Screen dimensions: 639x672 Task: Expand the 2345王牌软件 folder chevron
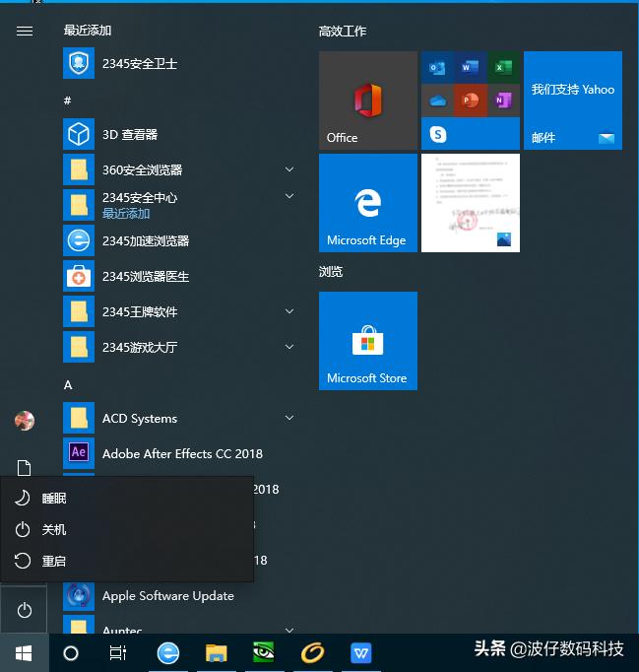pos(289,311)
